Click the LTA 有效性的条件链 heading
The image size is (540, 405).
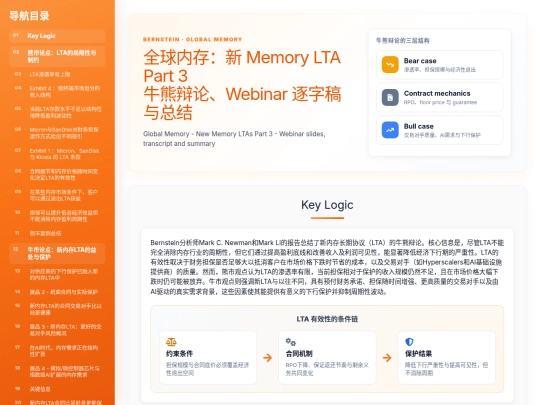click(x=327, y=319)
